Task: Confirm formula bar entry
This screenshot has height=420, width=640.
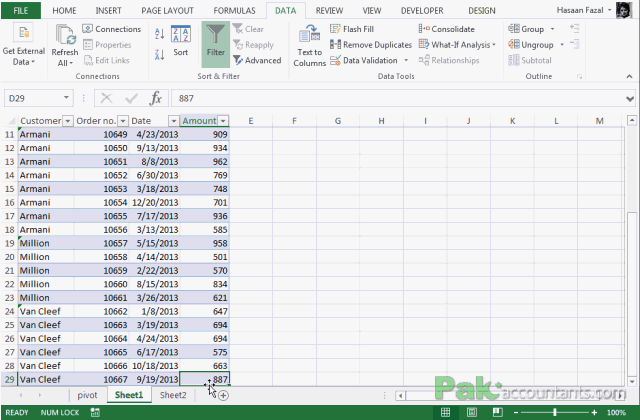Action: click(x=131, y=98)
